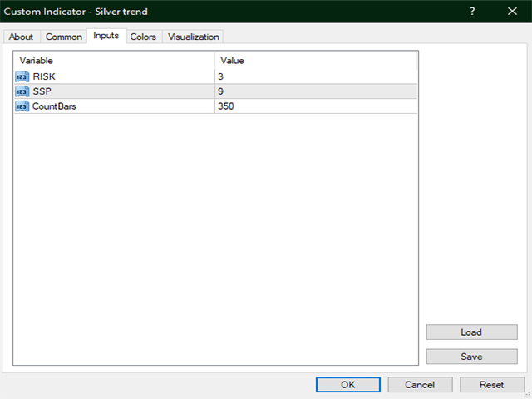Select the SSP value cell showing 9
532x399 pixels.
pyautogui.click(x=316, y=91)
